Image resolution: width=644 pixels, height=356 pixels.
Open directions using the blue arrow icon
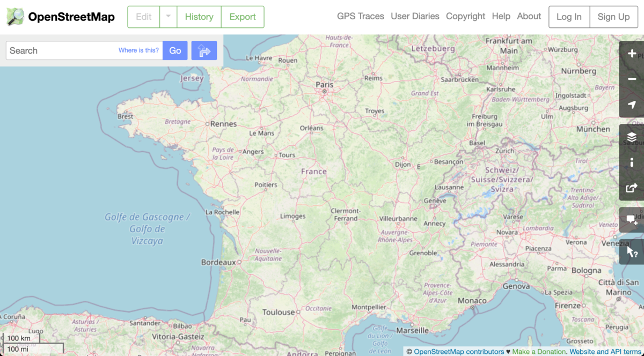click(x=204, y=50)
